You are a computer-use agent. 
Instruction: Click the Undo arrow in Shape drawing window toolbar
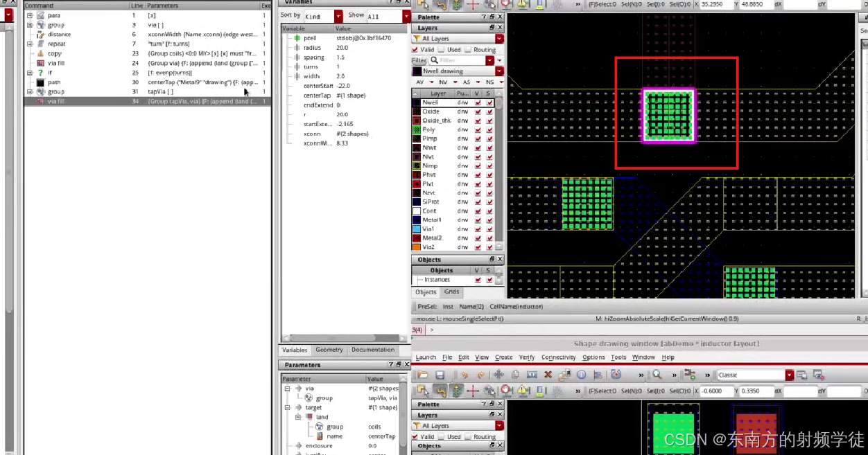[465, 375]
